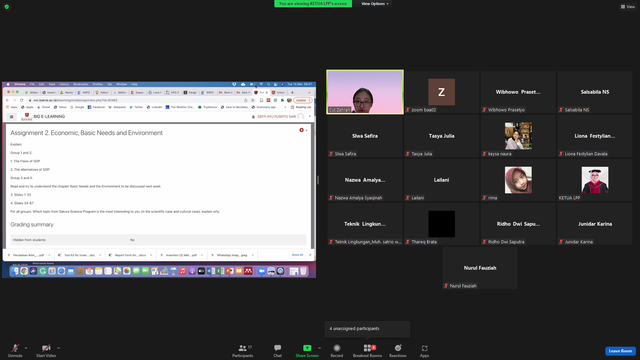Select the zoom baa02 participant tile

pos(442,92)
